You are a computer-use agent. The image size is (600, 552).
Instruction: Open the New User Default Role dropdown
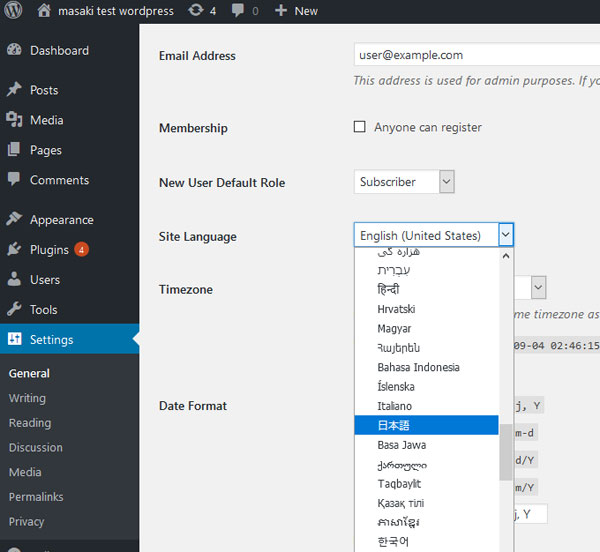[x=404, y=182]
